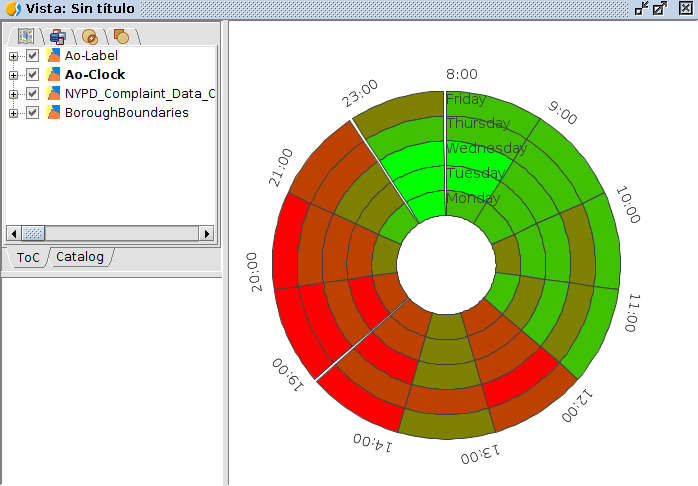Select the NYPD_Complaint_Data layer name

140,94
